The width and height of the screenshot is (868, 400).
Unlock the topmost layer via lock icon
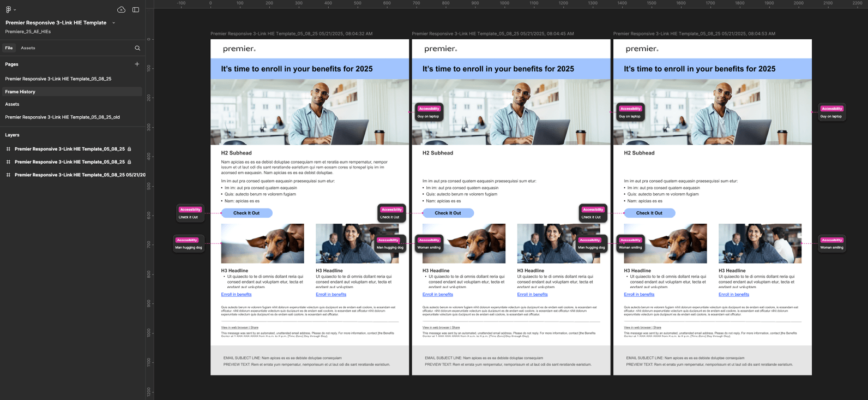pos(129,149)
